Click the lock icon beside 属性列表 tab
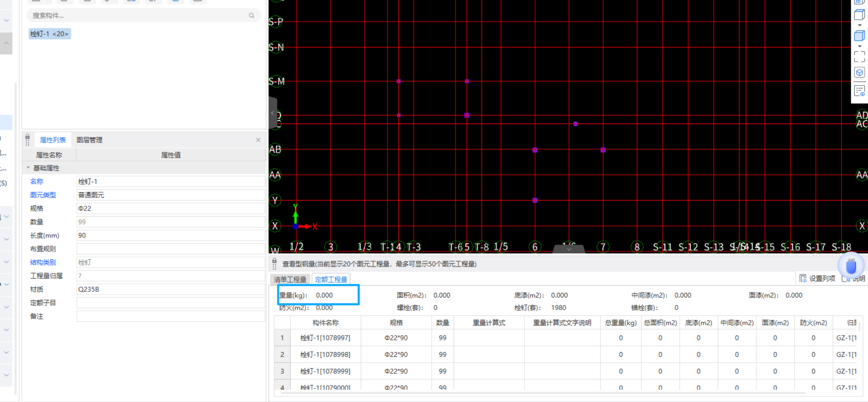Image resolution: width=868 pixels, height=402 pixels. [27, 137]
